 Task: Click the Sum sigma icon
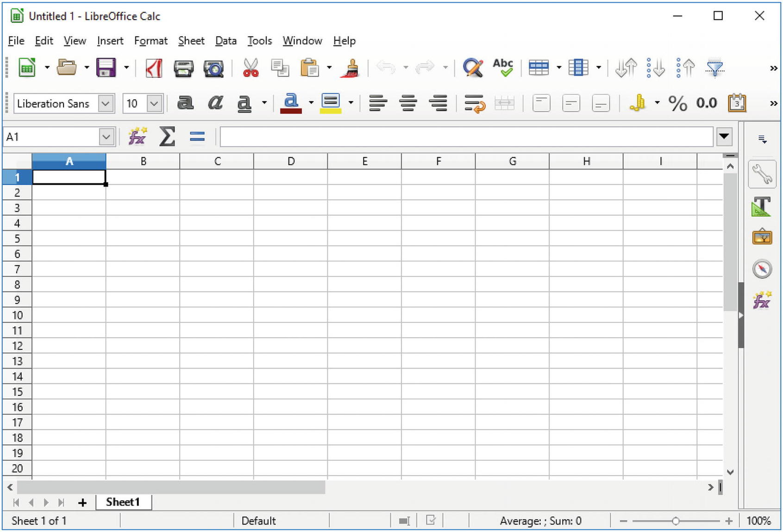tap(167, 137)
